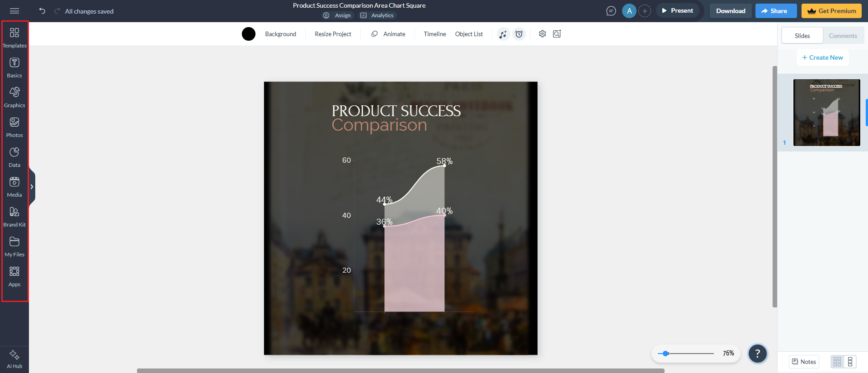868x373 pixels.
Task: Click the 44% data label on chart
Action: click(x=384, y=200)
